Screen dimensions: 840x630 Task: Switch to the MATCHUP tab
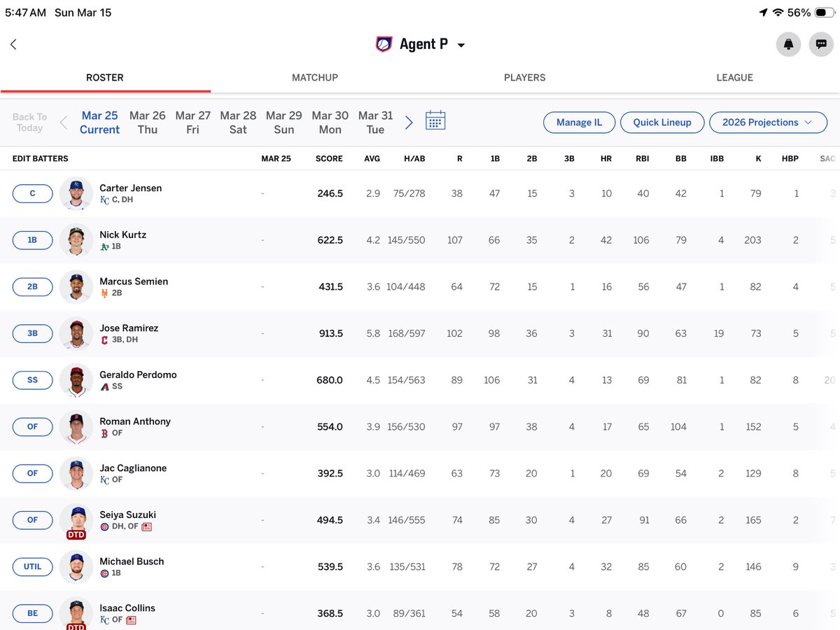coord(315,78)
